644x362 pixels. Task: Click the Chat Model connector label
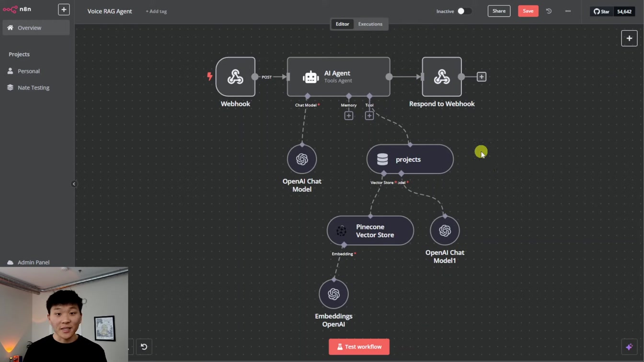pos(306,105)
